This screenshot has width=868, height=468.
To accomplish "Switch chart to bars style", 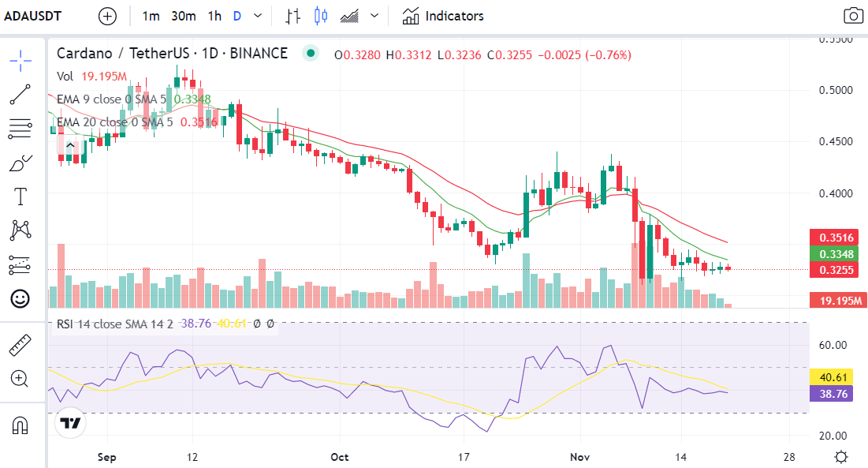I will click(x=292, y=16).
